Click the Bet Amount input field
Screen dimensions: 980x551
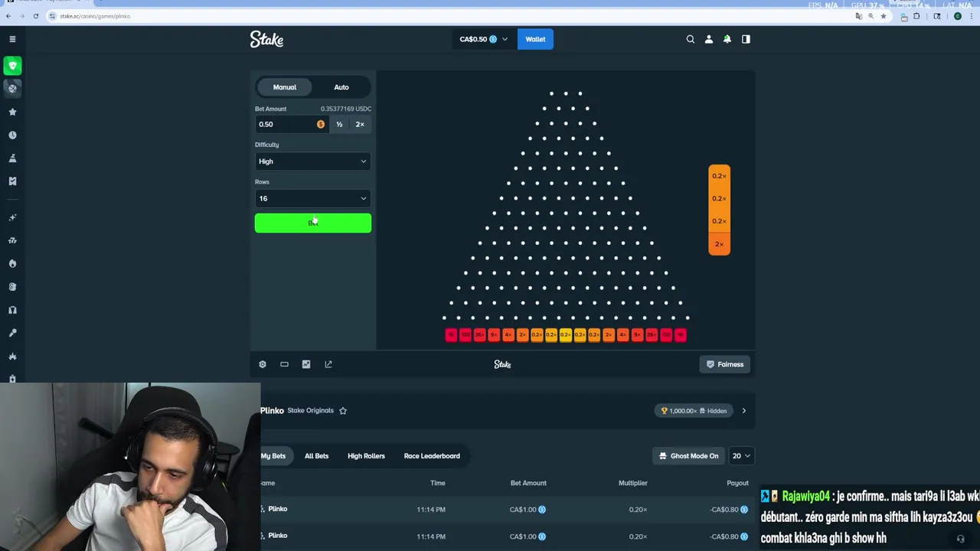pyautogui.click(x=291, y=124)
